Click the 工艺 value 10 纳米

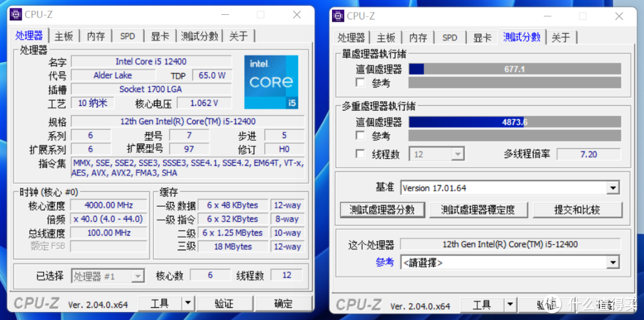tap(92, 102)
